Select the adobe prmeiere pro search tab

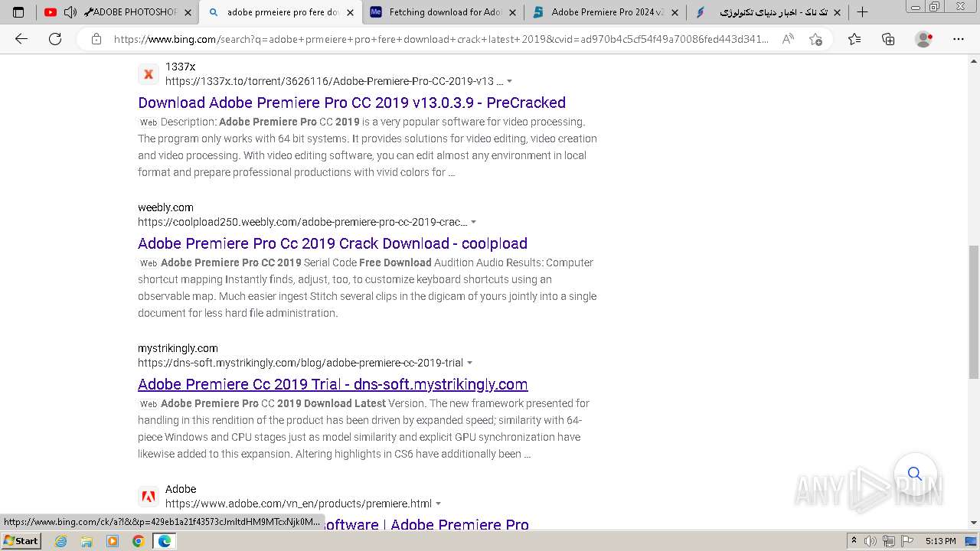coord(279,12)
